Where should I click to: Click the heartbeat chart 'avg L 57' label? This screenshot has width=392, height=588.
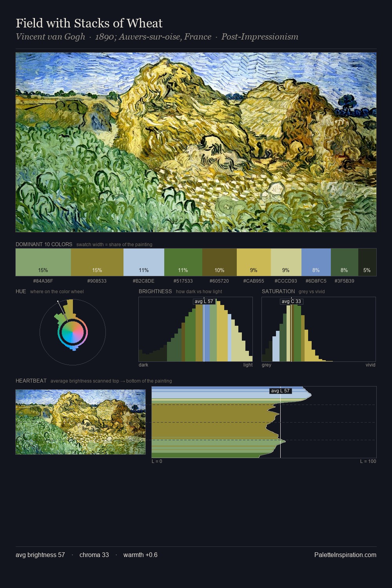(280, 391)
